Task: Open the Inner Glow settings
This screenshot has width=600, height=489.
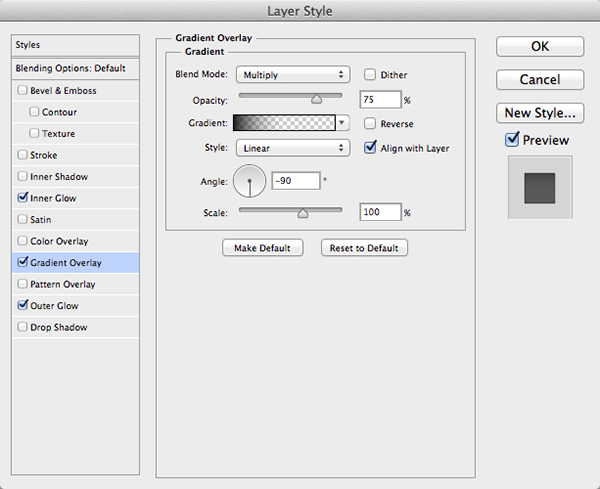Action: click(54, 198)
